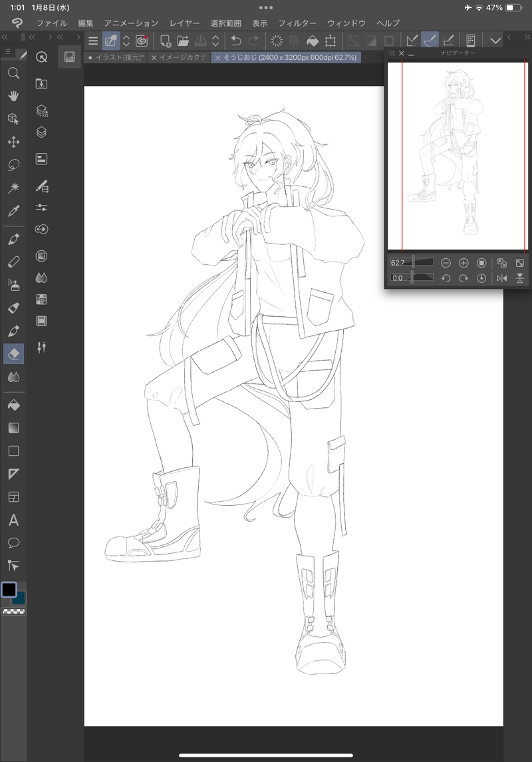Open the フィルター menu
This screenshot has width=532, height=762.
(297, 23)
